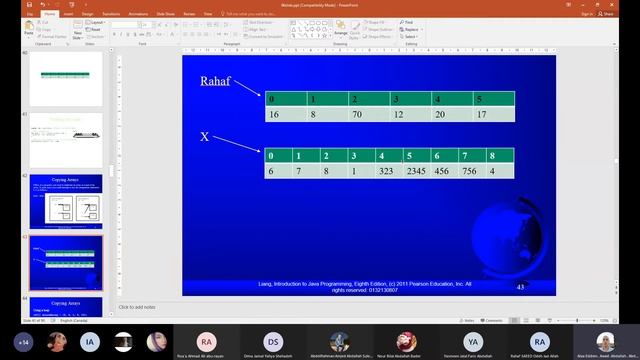Viewport: 640px width, 360px height.
Task: Select slide 40 thumbnail
Action: pyautogui.click(x=66, y=79)
